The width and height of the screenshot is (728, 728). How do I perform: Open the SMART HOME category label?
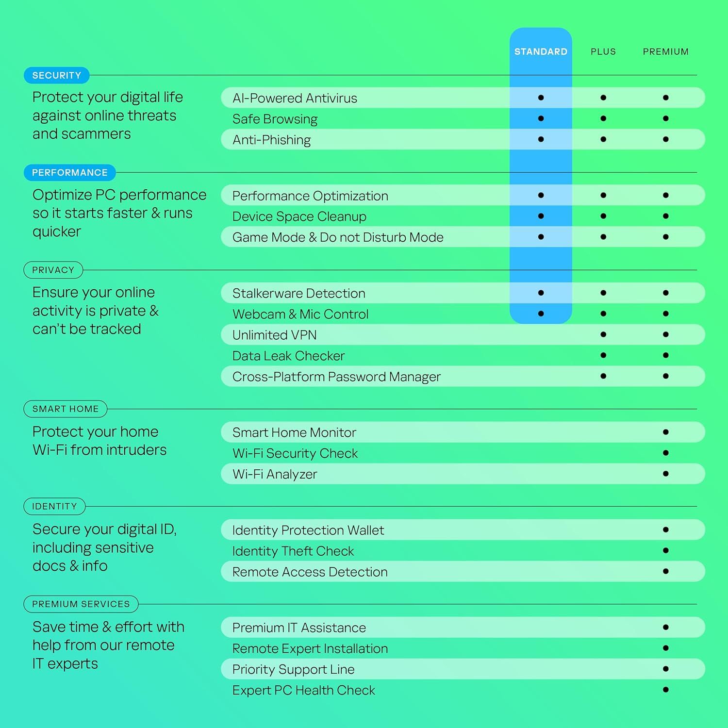[65, 409]
